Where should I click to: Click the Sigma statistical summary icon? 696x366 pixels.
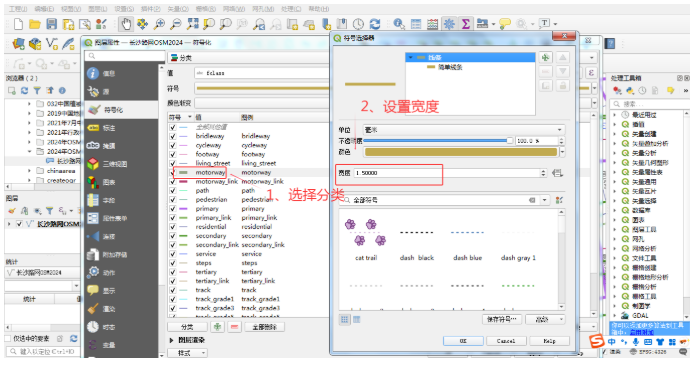point(466,24)
